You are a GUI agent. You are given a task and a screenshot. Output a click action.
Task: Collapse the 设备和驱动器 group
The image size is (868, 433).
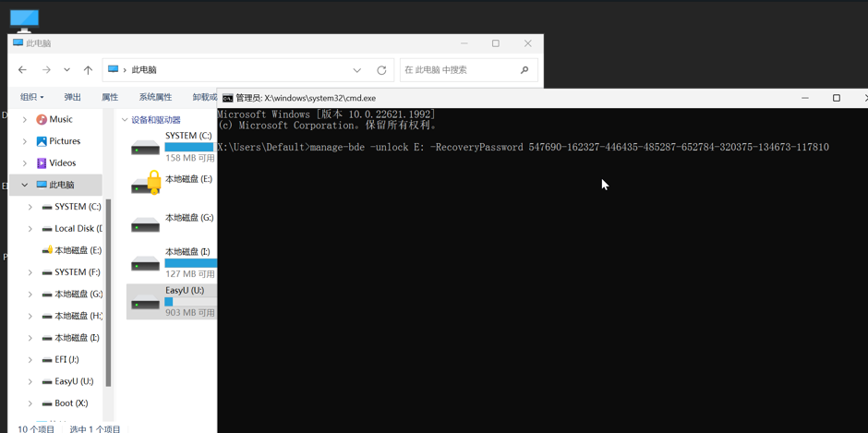tap(125, 120)
